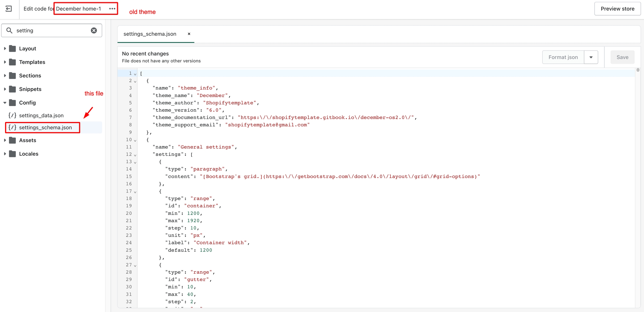644x312 pixels.
Task: Click the Config folder icon
Action: click(12, 103)
